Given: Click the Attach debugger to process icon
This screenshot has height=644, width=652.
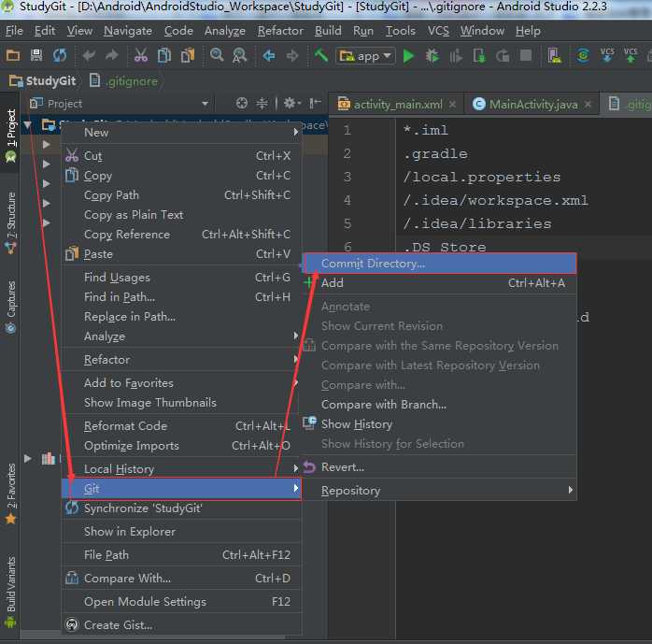Looking at the screenshot, I should 479,55.
